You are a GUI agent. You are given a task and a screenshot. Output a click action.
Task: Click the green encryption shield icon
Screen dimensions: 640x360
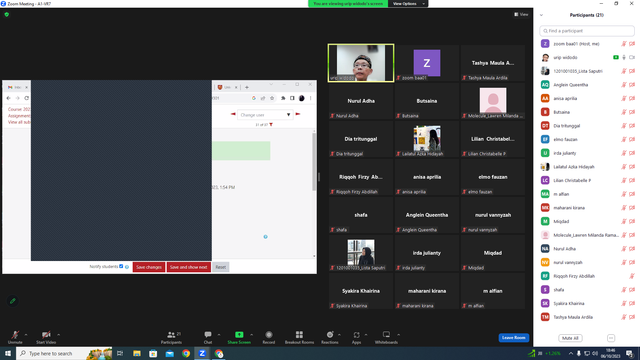click(7, 14)
